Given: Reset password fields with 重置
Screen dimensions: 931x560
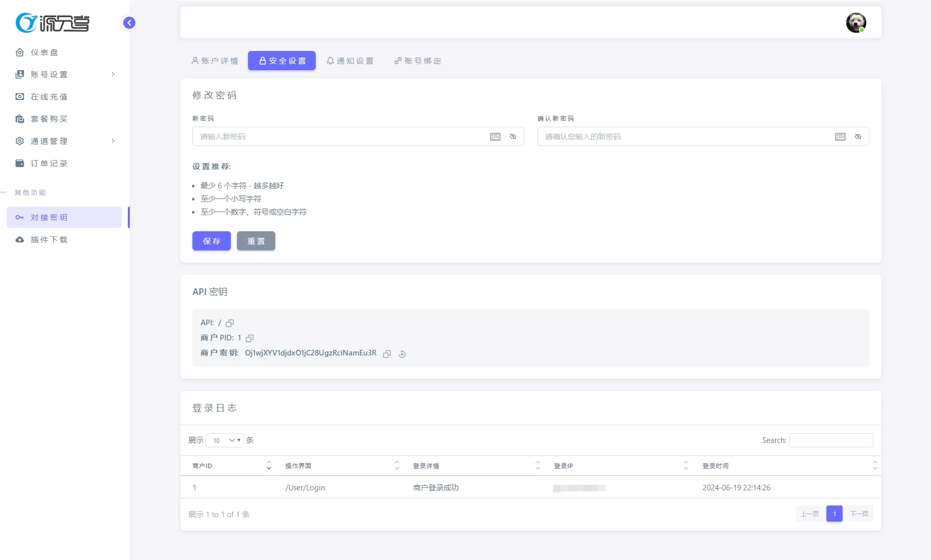Looking at the screenshot, I should coord(256,241).
